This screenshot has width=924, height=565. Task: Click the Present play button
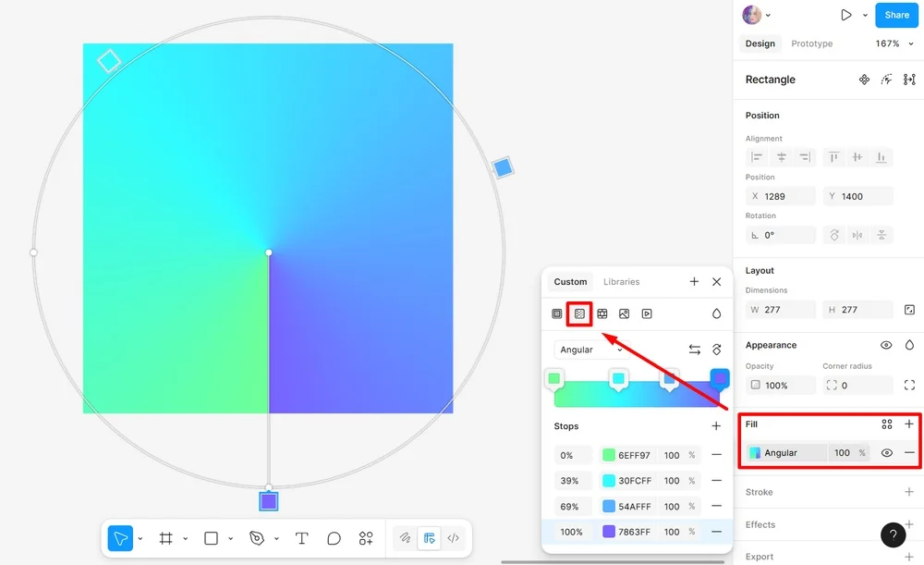(x=846, y=16)
